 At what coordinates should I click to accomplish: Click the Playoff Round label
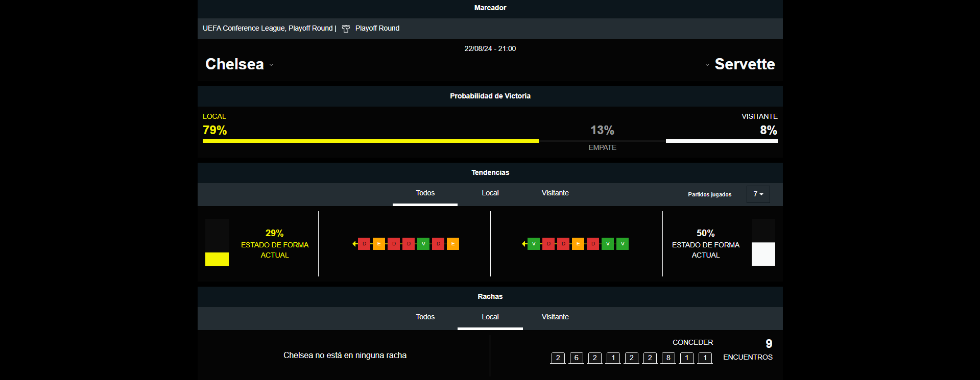click(x=377, y=29)
